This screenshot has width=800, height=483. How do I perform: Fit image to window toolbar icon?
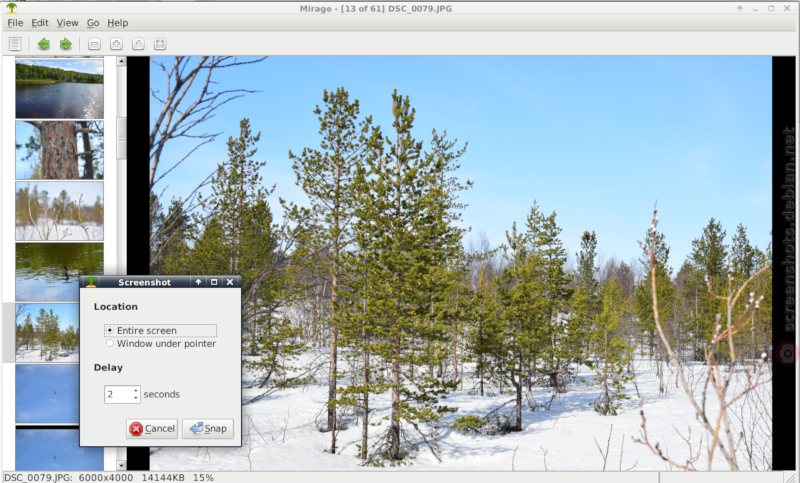click(160, 44)
